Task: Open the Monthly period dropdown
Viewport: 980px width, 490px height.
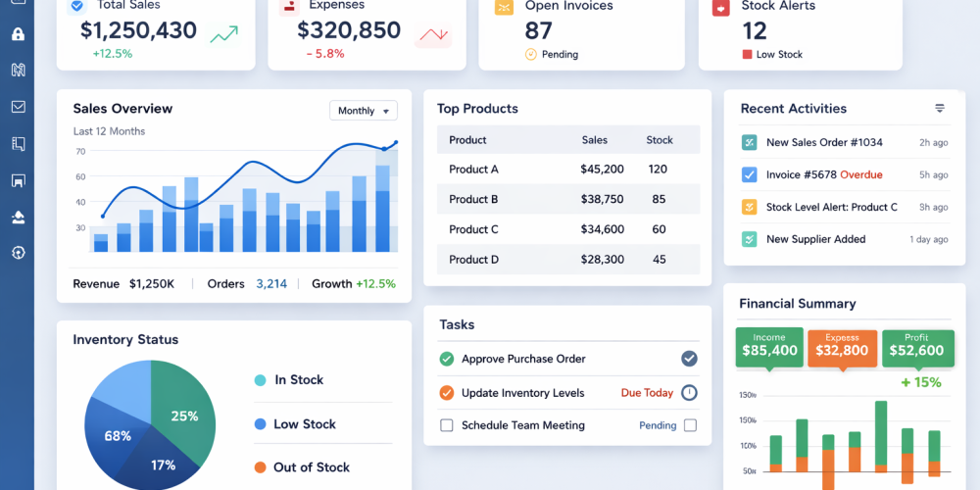Action: [363, 111]
